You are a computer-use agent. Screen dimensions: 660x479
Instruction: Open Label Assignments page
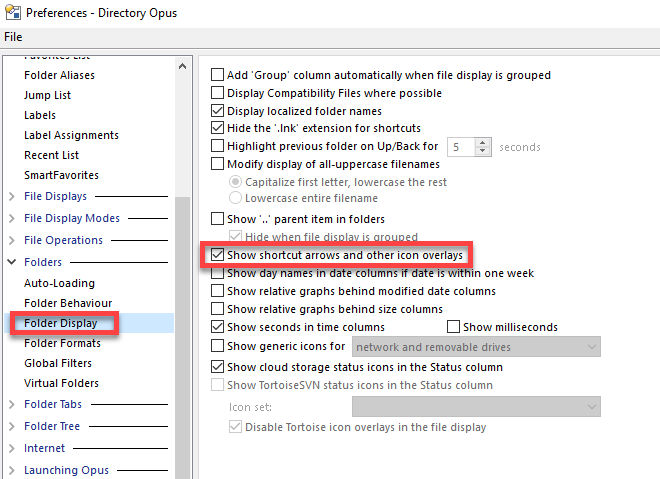71,135
